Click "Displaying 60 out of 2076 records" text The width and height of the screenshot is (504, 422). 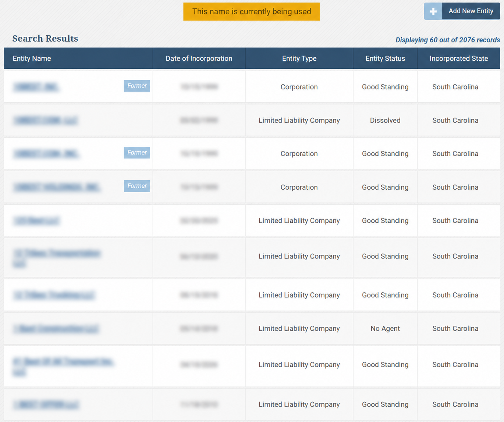448,40
